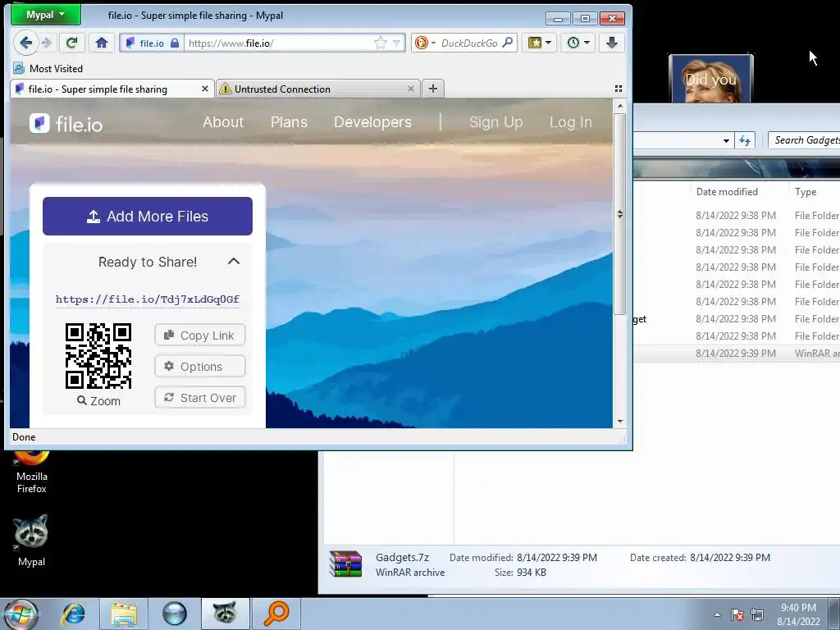Click the Copy Link button
This screenshot has height=630, width=840.
[x=200, y=336]
